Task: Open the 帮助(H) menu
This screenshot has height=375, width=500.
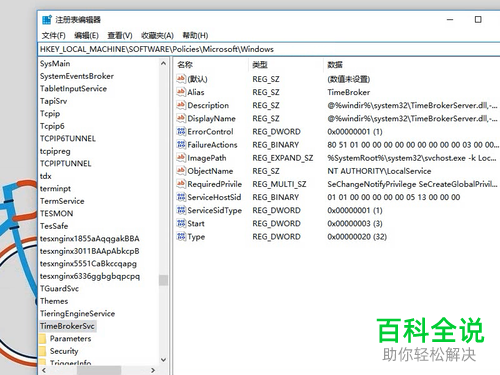Action: [x=195, y=35]
